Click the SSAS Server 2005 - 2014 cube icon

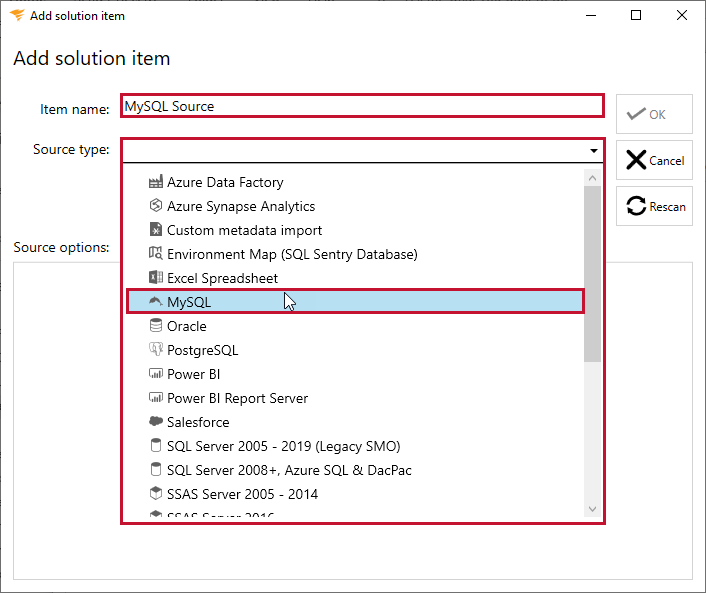click(156, 493)
